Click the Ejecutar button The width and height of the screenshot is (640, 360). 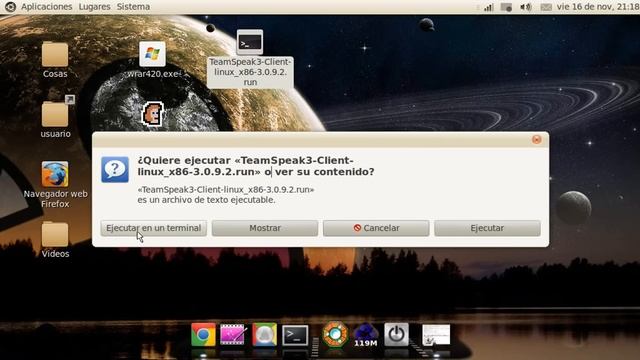click(x=487, y=228)
